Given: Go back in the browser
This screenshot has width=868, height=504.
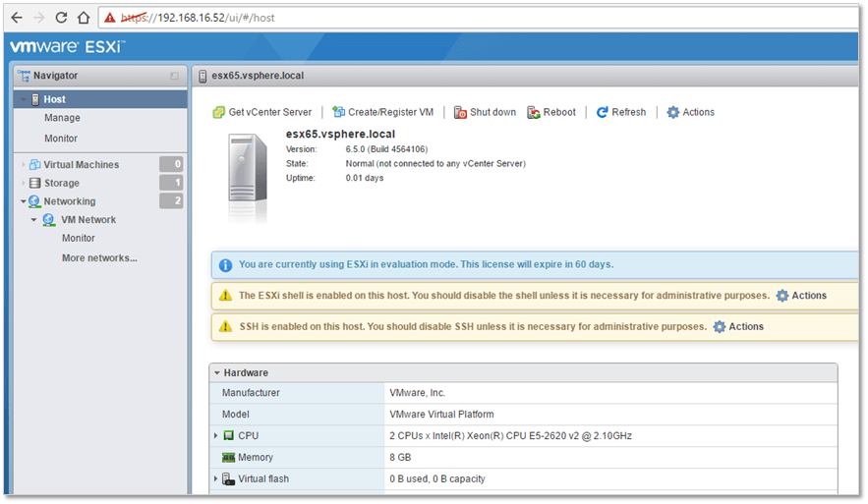Looking at the screenshot, I should (x=17, y=18).
